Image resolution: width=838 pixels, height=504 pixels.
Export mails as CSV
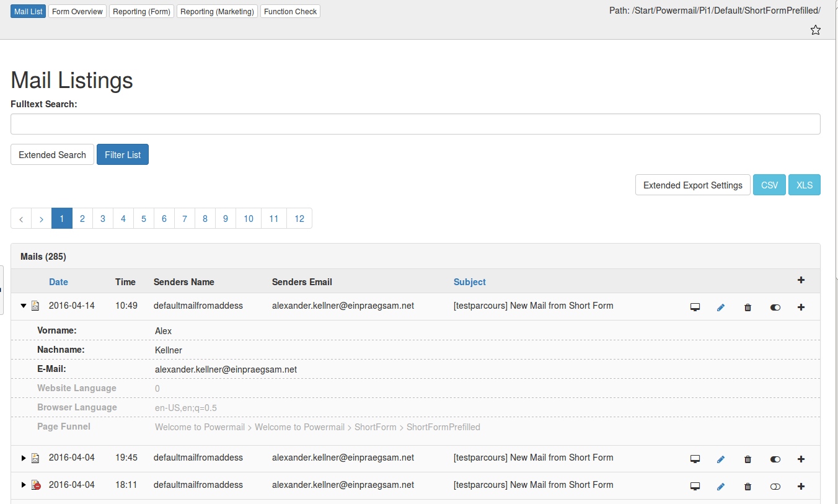click(x=769, y=185)
